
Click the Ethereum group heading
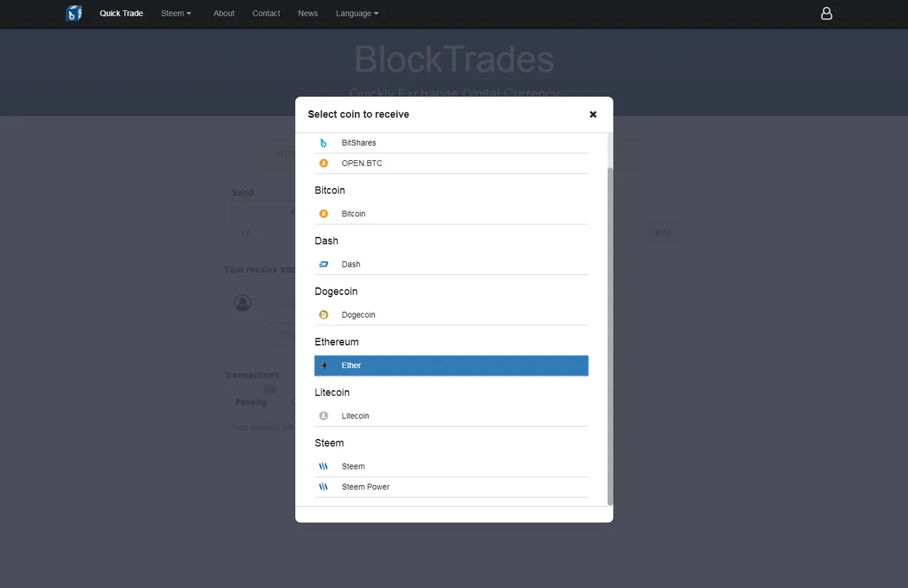tap(337, 342)
